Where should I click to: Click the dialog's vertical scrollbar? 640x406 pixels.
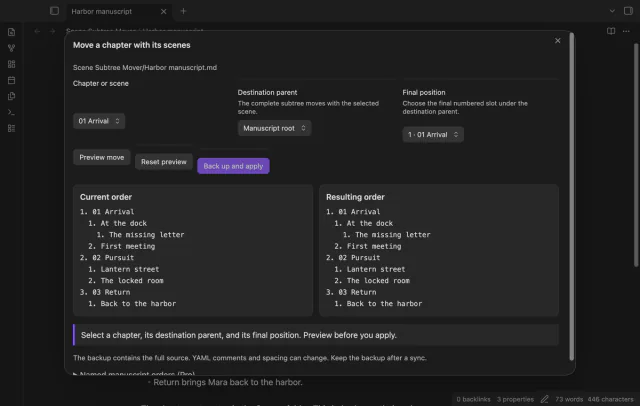pos(572,196)
